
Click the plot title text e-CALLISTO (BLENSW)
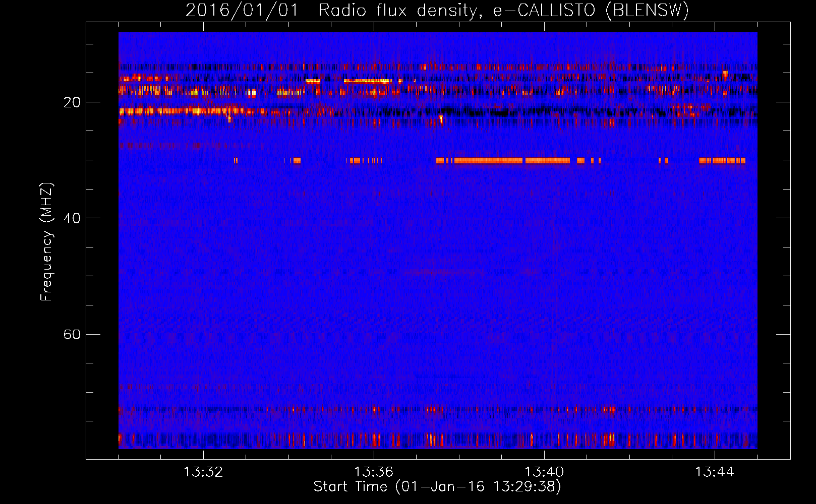coord(591,10)
